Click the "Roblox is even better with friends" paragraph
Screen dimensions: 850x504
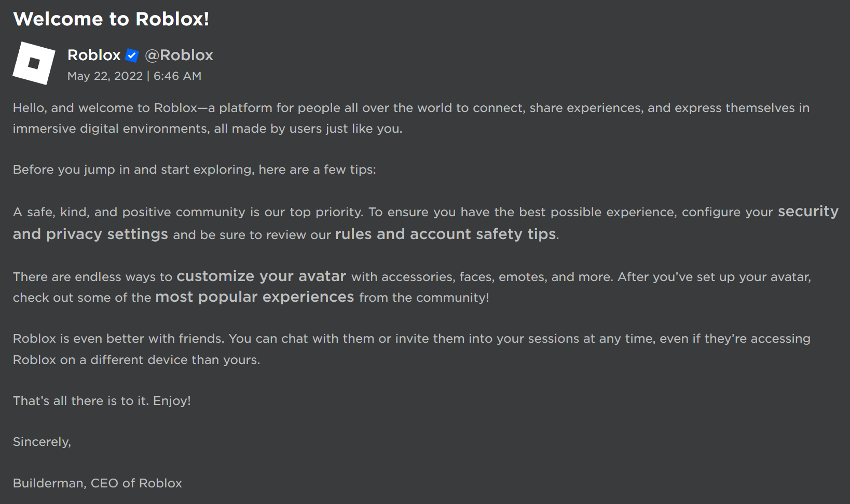[363, 339]
